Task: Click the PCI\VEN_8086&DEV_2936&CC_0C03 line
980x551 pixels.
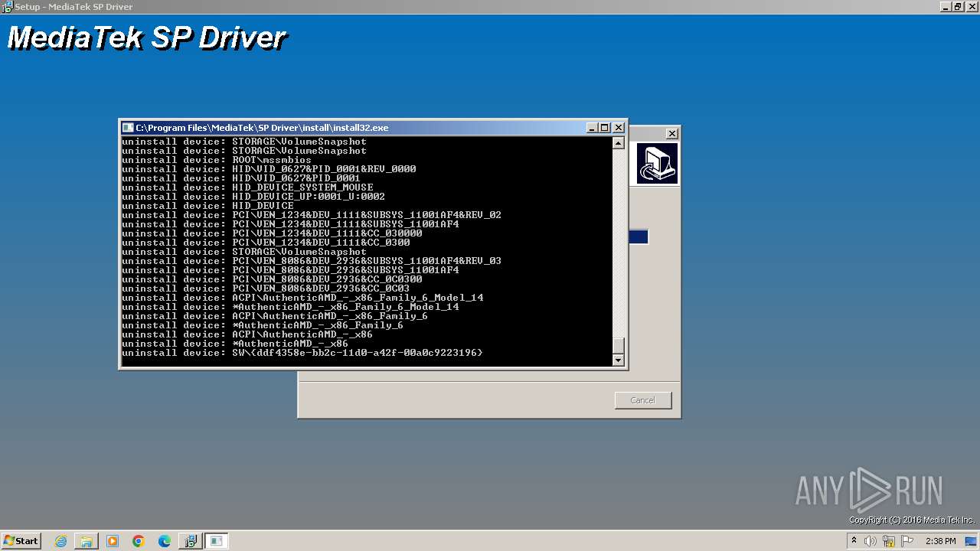Action: (x=266, y=289)
